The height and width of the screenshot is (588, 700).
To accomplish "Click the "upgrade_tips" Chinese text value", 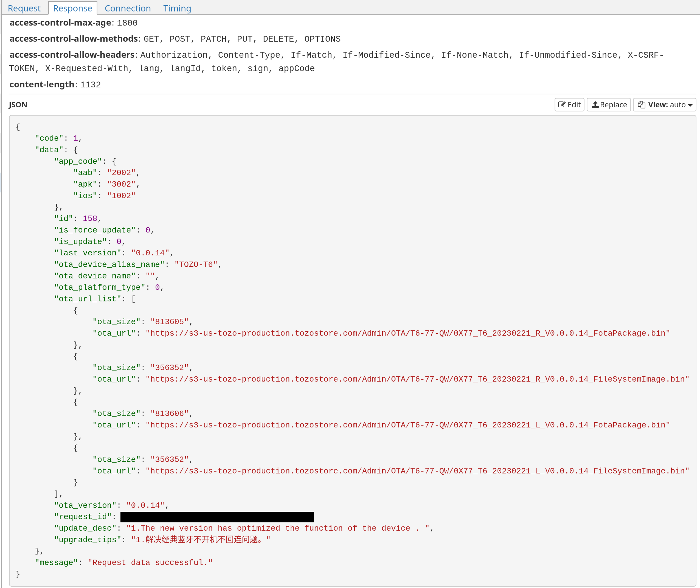I will click(201, 540).
